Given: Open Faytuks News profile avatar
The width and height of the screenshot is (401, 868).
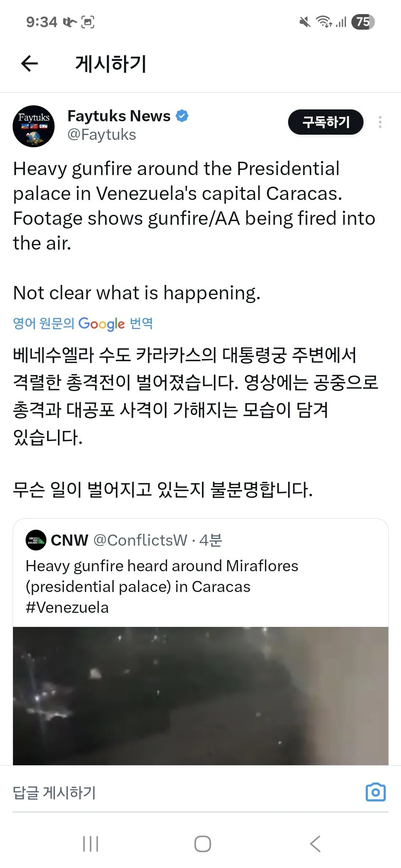Looking at the screenshot, I should (34, 126).
